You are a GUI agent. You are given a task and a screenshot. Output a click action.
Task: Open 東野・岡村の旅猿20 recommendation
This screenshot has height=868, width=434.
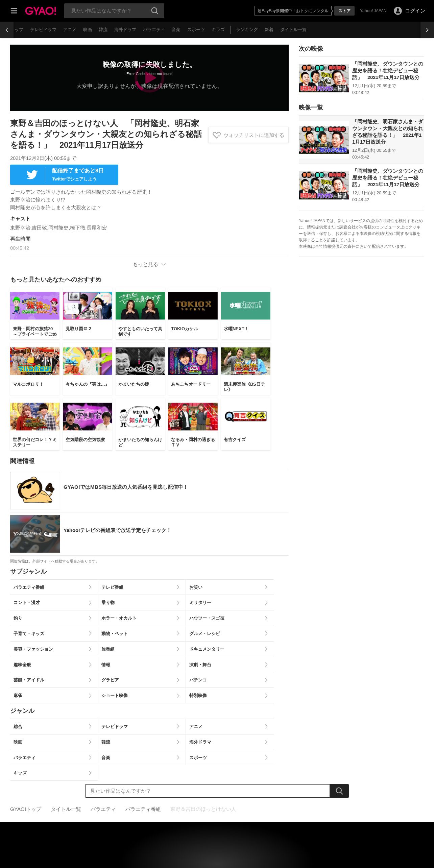(35, 313)
